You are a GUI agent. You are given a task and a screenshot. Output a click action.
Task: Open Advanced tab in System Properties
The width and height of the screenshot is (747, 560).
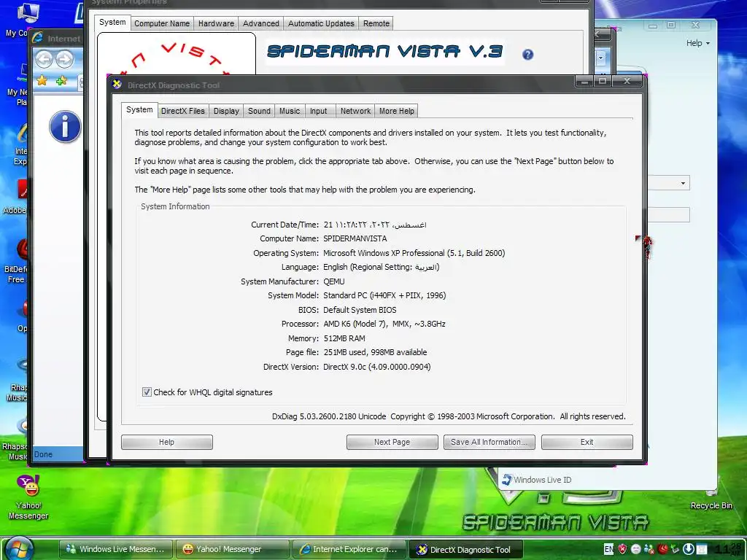(x=261, y=23)
